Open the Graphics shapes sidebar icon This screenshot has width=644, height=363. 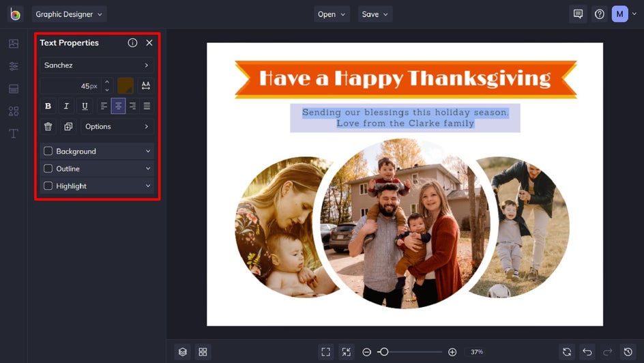pos(14,111)
